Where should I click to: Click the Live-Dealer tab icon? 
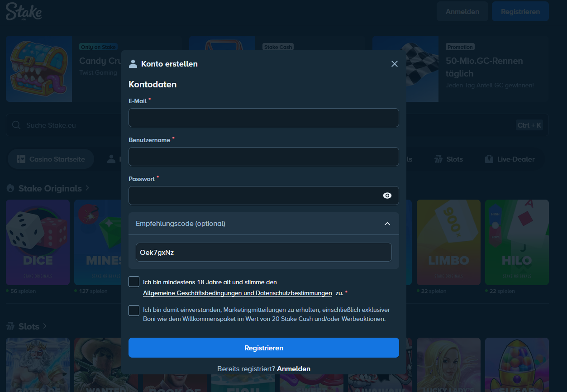(x=489, y=159)
